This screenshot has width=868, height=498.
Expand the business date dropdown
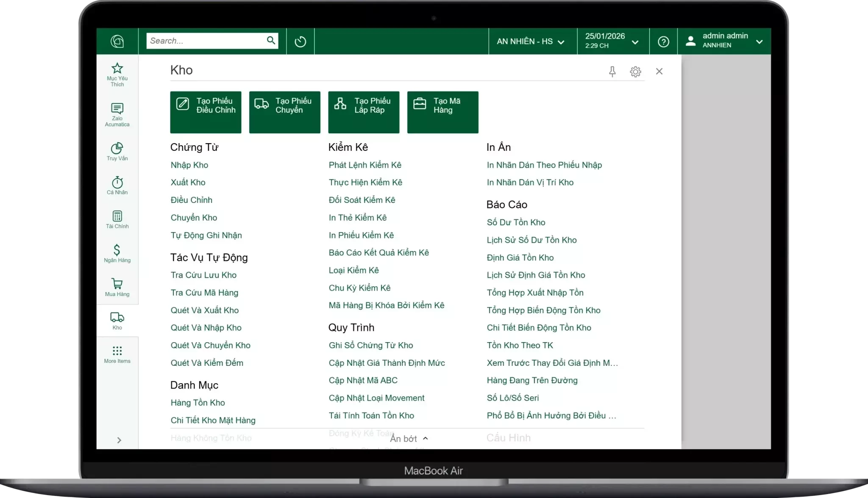[x=612, y=41]
